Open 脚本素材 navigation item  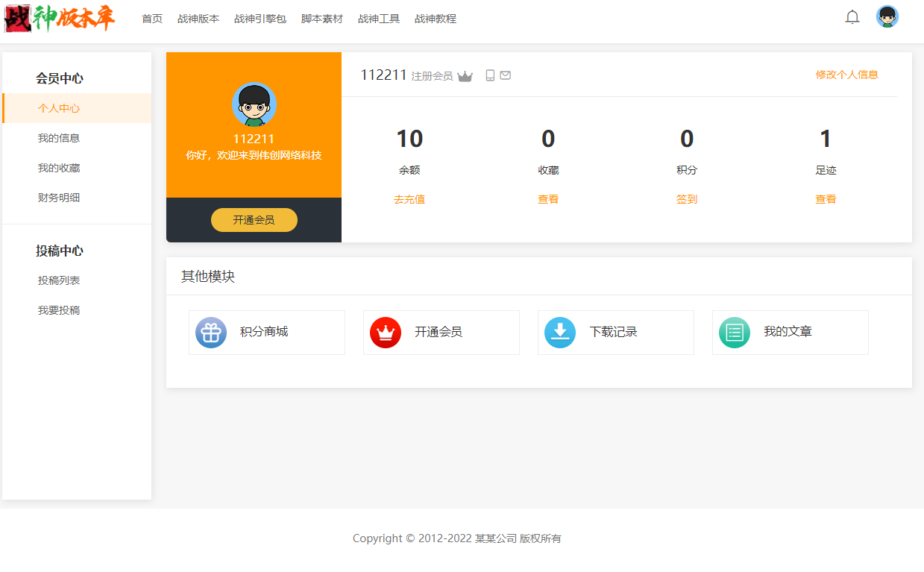(x=322, y=19)
